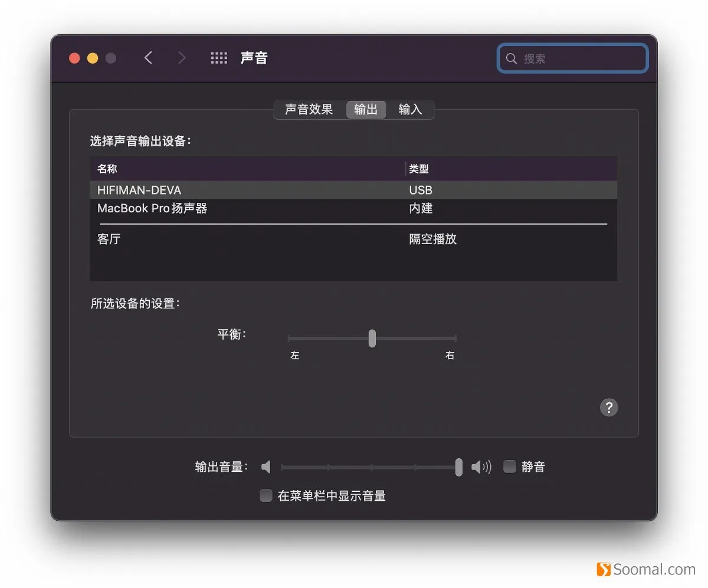This screenshot has height=588, width=708.
Task: Switch to the 声音效果 tab
Action: point(309,110)
